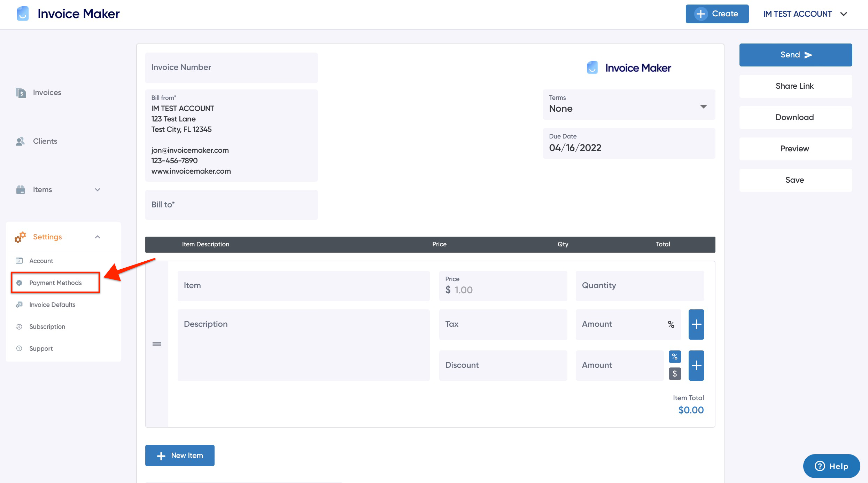Open the Subscription settings page
This screenshot has height=483, width=868.
(x=47, y=327)
